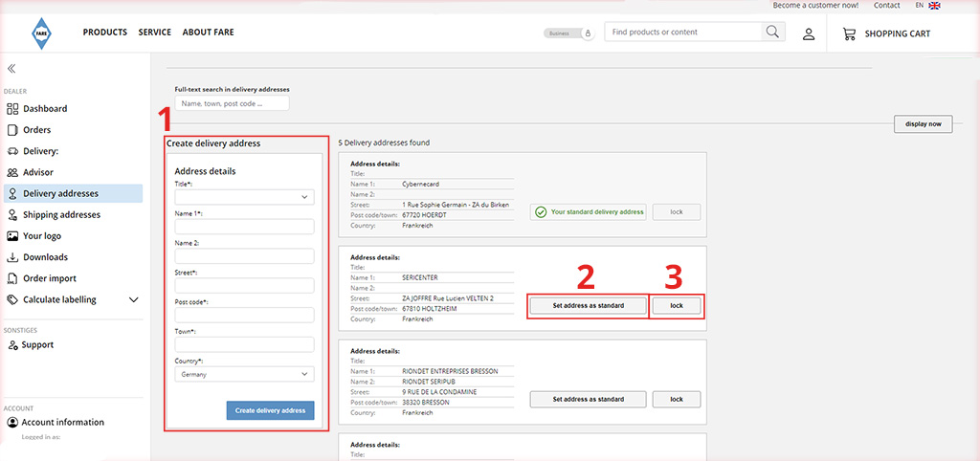
Task: Set RIONDET ENTREPRISES BRESSON address as standard
Action: point(589,399)
